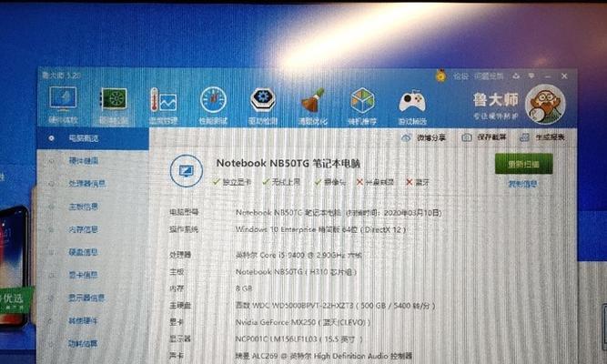This screenshot has height=364, width=607.
Task: Click the Core i5 9400 processor value
Action: tap(299, 255)
